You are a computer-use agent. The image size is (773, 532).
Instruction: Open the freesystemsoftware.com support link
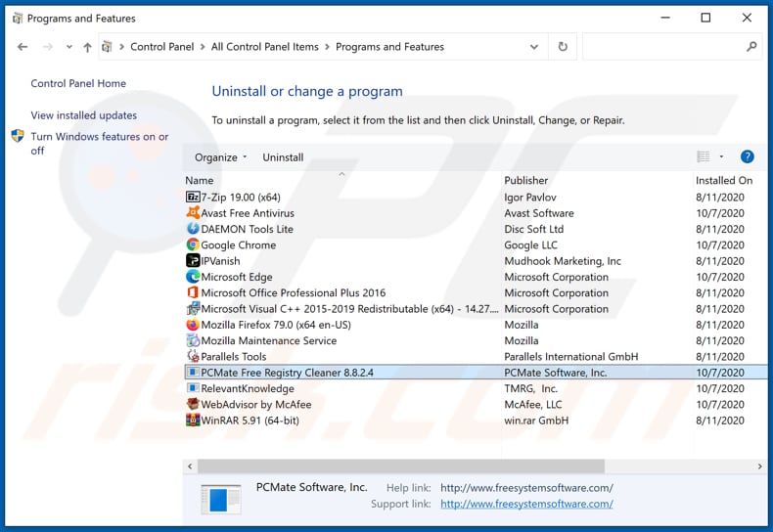[526, 504]
